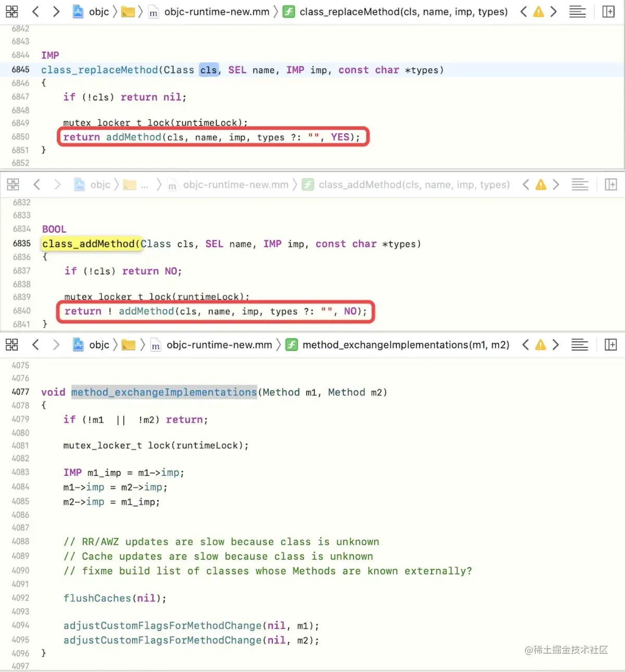Open editor options menu in bottom pane

580,345
